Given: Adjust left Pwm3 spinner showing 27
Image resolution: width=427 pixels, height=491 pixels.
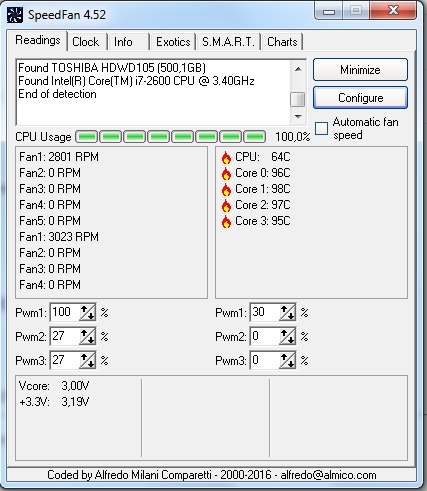Looking at the screenshot, I should pos(88,360).
